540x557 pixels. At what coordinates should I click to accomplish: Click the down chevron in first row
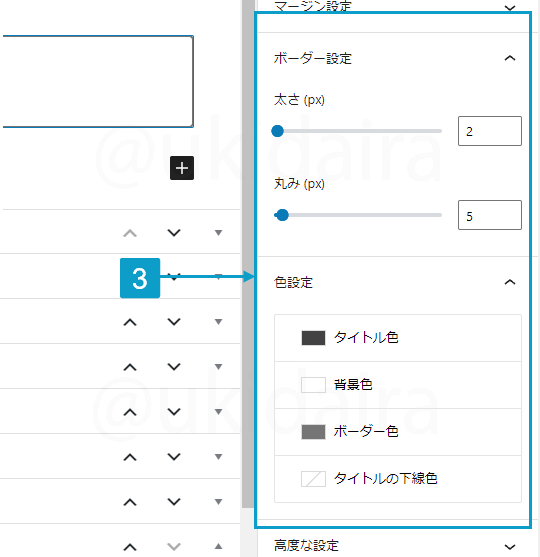click(x=174, y=233)
